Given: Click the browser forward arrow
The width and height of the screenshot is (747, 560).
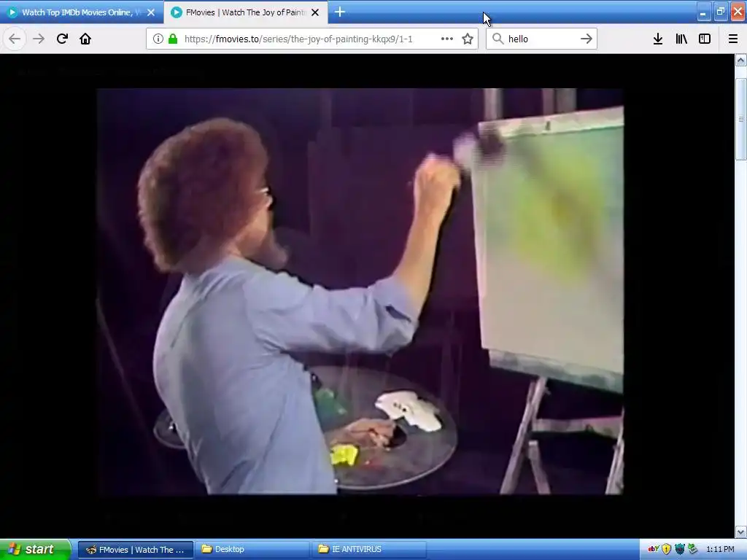Looking at the screenshot, I should [x=39, y=39].
